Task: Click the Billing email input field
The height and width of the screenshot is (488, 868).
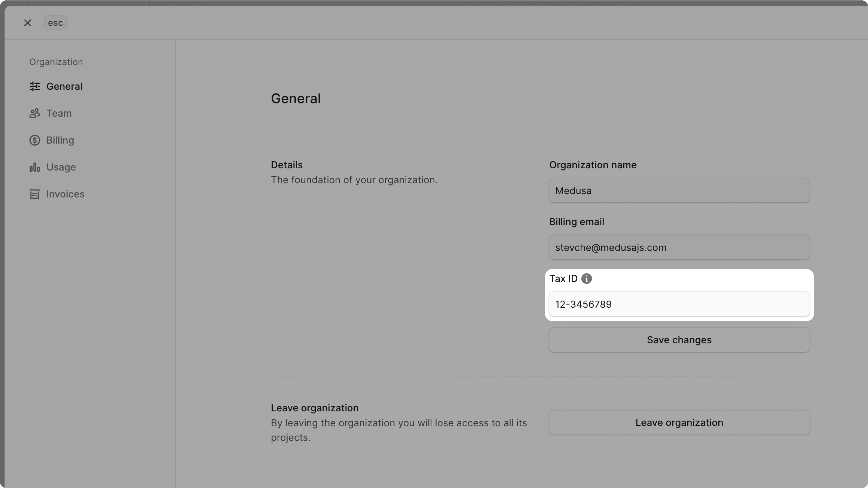Action: tap(679, 247)
